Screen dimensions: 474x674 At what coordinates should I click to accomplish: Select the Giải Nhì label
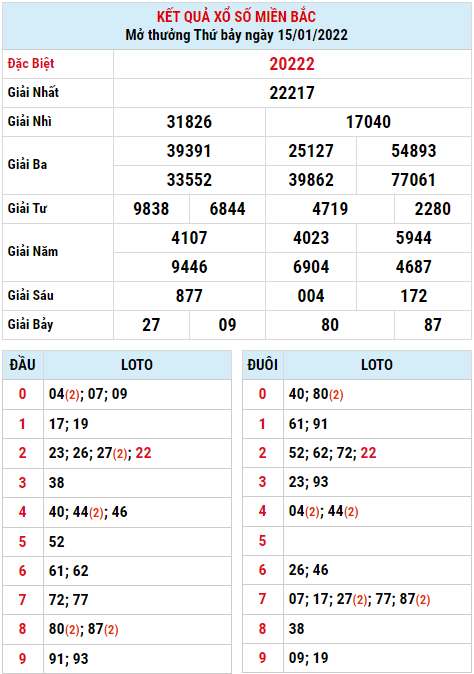coord(30,121)
